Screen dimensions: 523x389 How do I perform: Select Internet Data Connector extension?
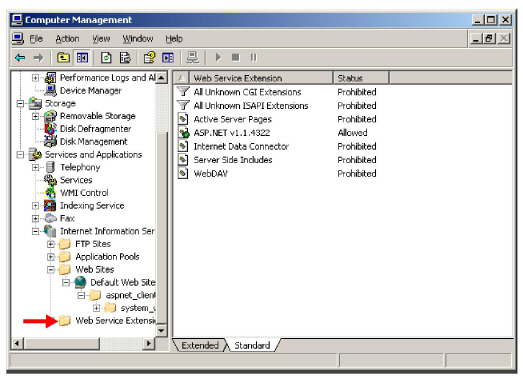coord(241,147)
